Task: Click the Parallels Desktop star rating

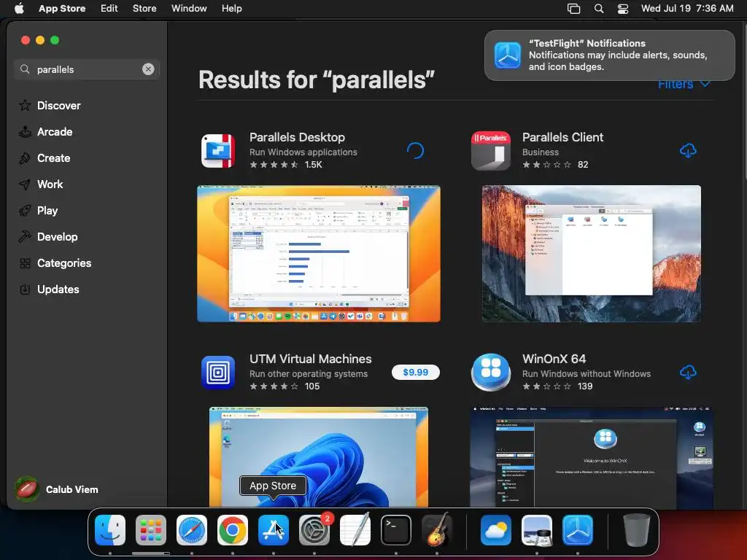Action: coord(274,164)
